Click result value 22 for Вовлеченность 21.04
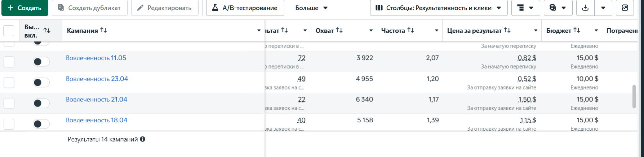The image size is (644, 157). click(x=302, y=100)
